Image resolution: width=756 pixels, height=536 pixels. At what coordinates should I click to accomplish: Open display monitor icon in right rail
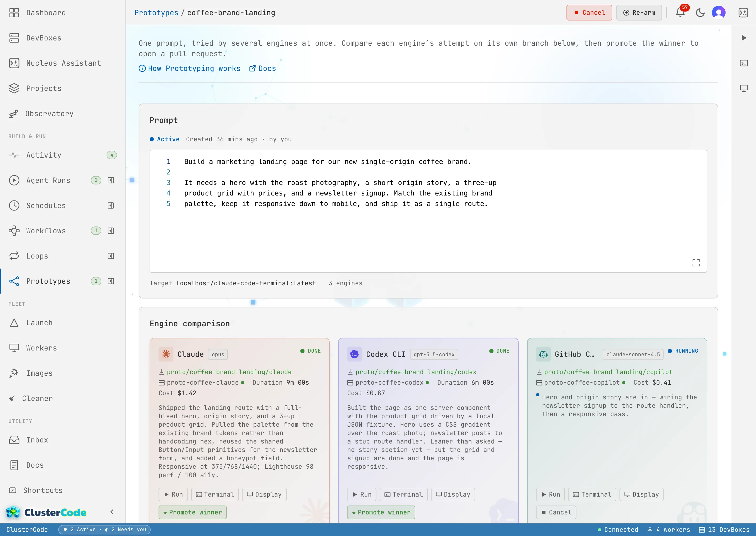[x=744, y=88]
